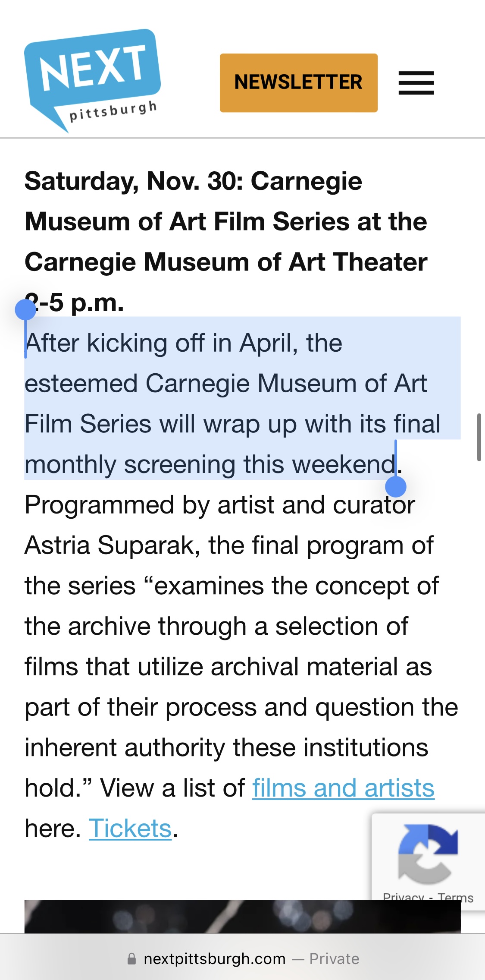The height and width of the screenshot is (980, 485).
Task: Tap the NEXT Pittsburgh logo
Action: tap(93, 80)
